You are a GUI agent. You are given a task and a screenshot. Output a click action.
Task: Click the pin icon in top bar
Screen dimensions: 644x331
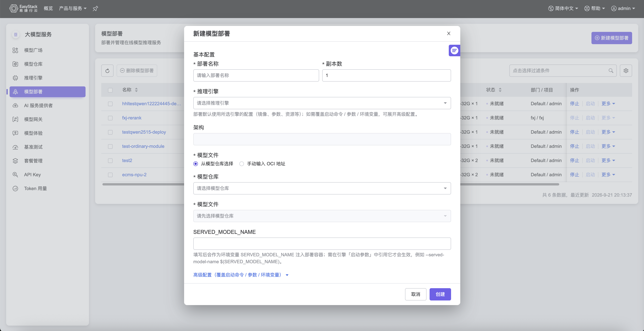pos(95,8)
